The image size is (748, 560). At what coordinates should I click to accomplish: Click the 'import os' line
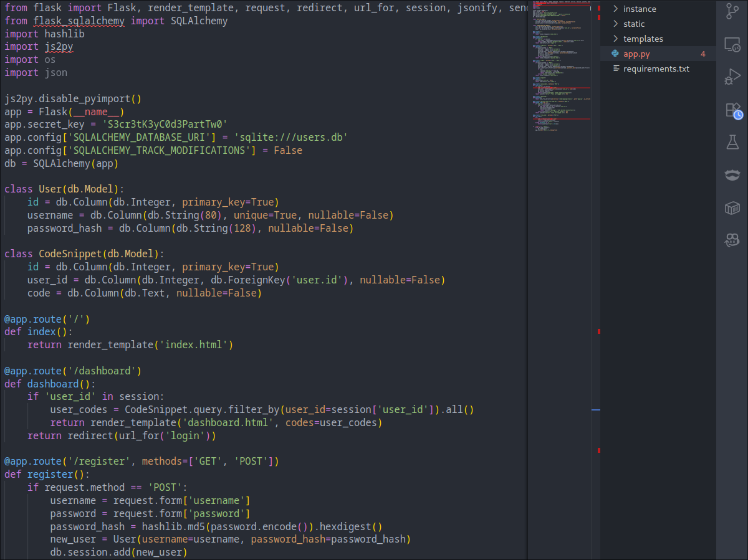click(30, 60)
